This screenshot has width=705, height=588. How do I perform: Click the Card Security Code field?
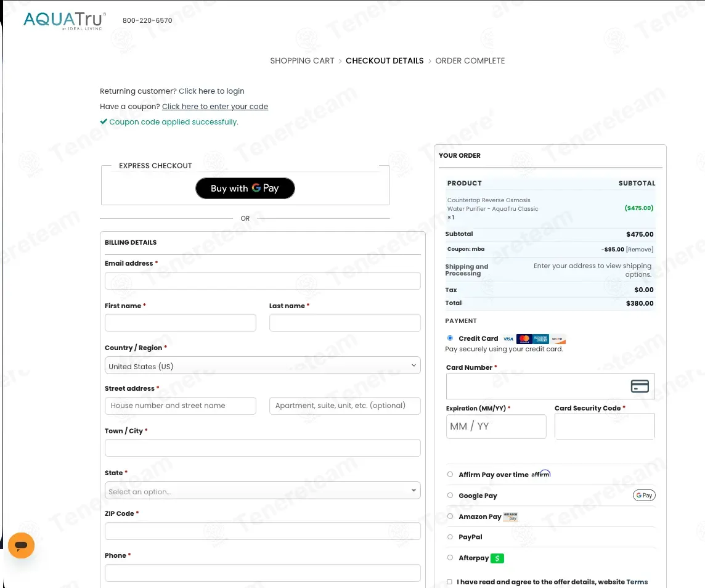pyautogui.click(x=605, y=426)
